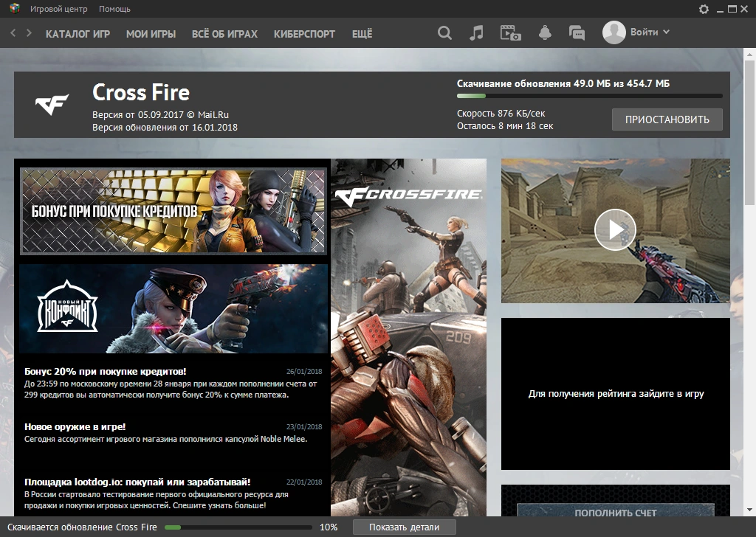The height and width of the screenshot is (537, 756).
Task: Click the Бонус при покупке кредитов banner
Action: click(x=173, y=210)
